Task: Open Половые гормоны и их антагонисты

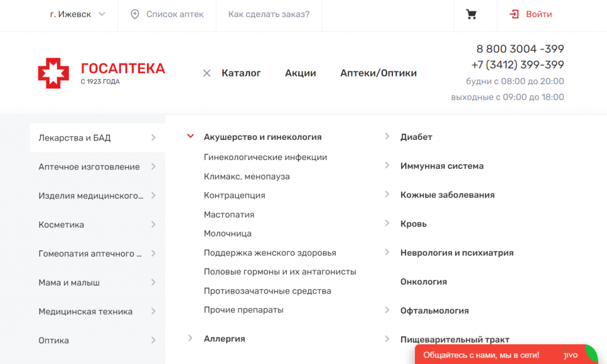Action: click(280, 272)
